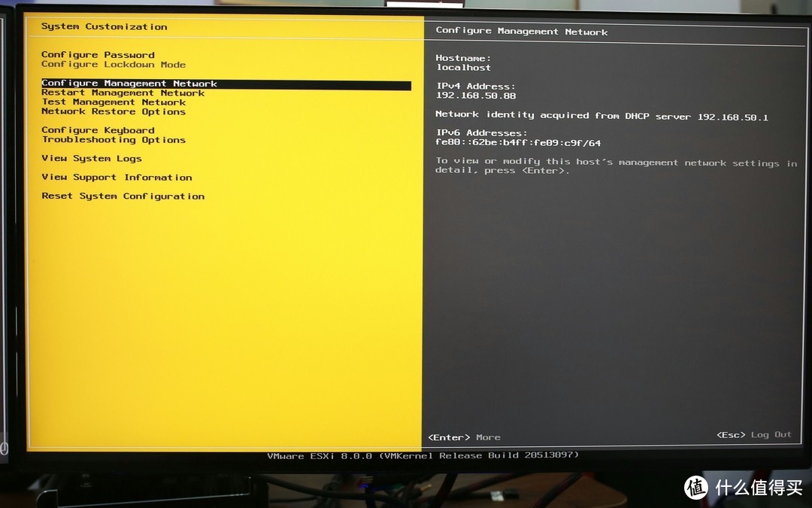The width and height of the screenshot is (812, 508).
Task: Select Configure Lockdown Mode option
Action: pos(112,64)
